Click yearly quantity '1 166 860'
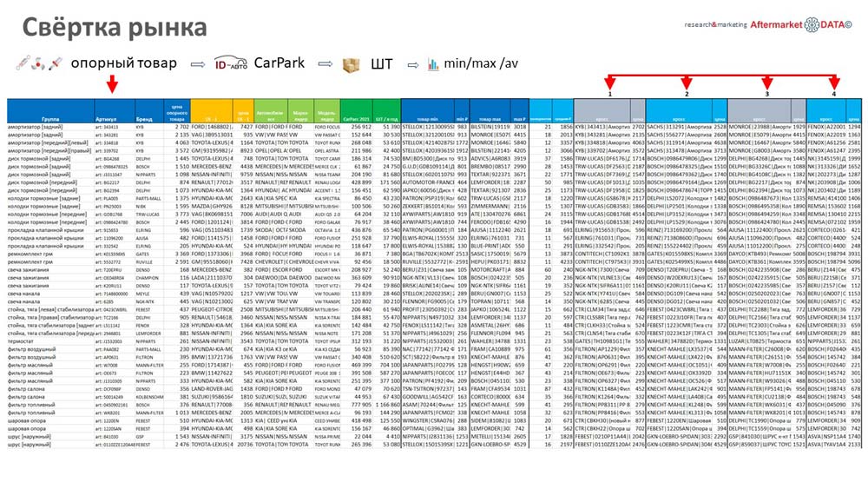The height and width of the screenshot is (489, 868). tap(387, 406)
